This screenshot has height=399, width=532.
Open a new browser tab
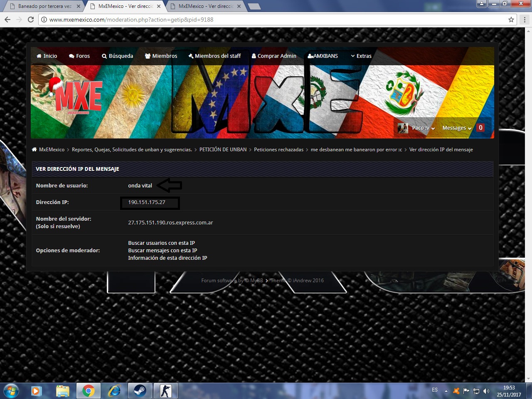click(x=254, y=6)
